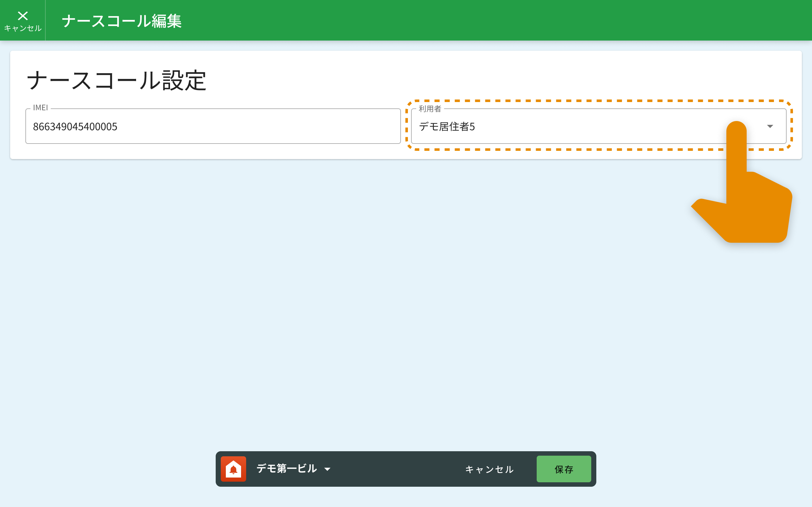The height and width of the screenshot is (507, 812).
Task: Open the 利用者 dropdown field
Action: pyautogui.click(x=570, y=126)
